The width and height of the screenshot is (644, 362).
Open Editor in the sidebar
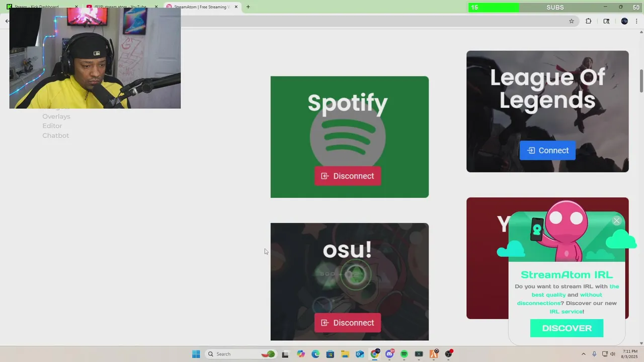coord(52,126)
